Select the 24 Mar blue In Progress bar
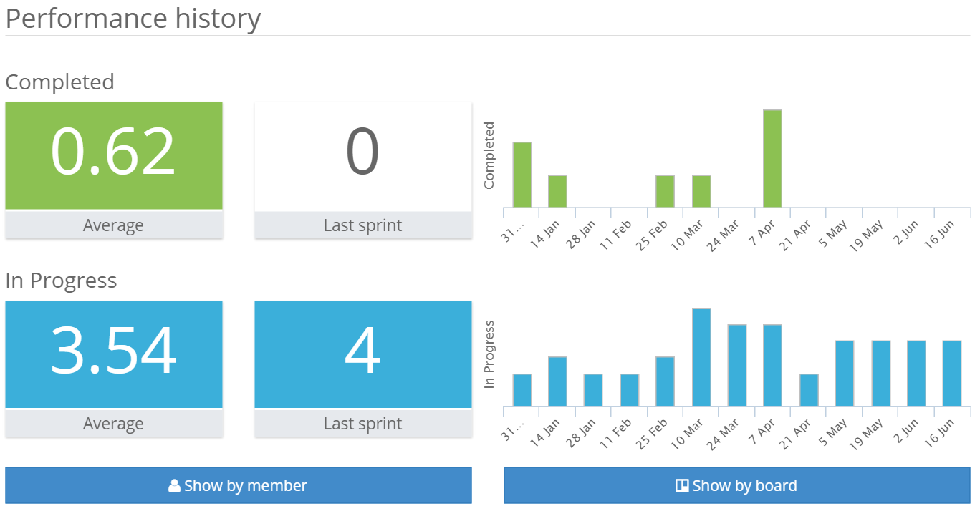 coord(737,365)
